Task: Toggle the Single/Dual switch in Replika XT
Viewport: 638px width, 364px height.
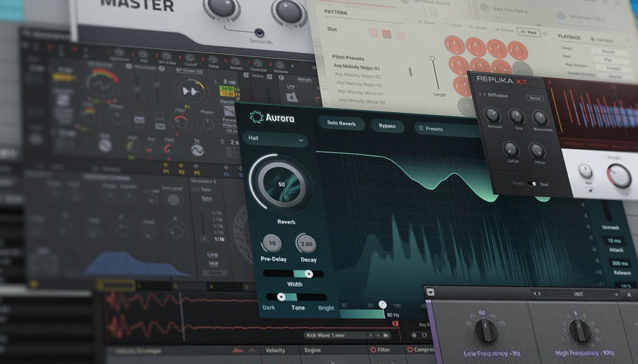Action: [x=531, y=184]
